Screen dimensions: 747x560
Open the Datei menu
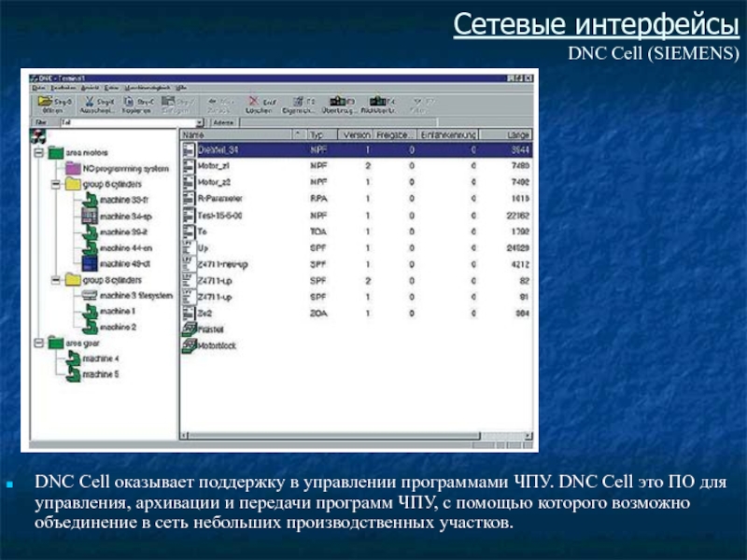[x=38, y=88]
